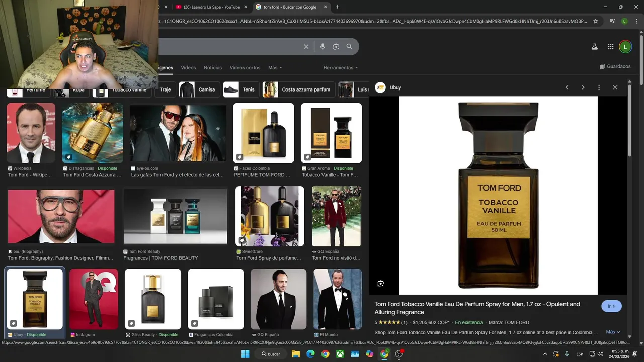Open the Google account avatar

pyautogui.click(x=625, y=47)
